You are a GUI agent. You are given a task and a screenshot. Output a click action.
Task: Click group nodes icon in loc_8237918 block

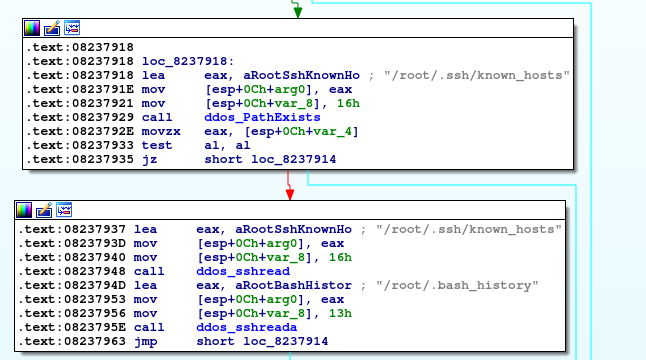click(72, 28)
